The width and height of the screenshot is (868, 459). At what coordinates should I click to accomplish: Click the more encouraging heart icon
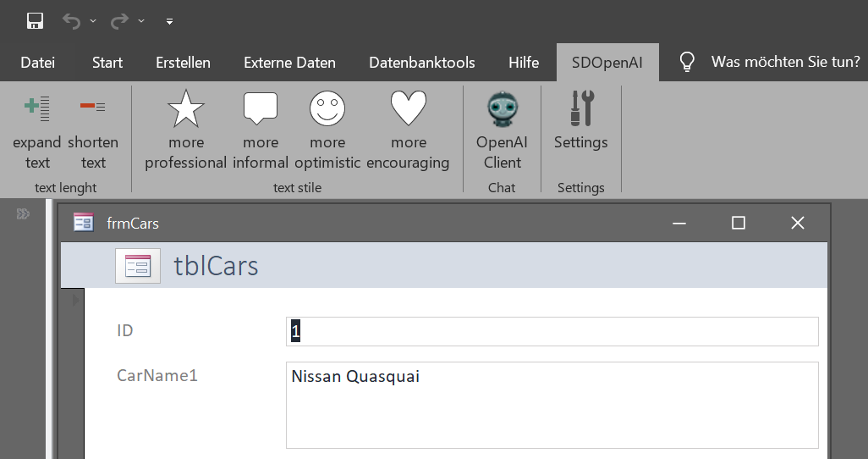click(409, 108)
